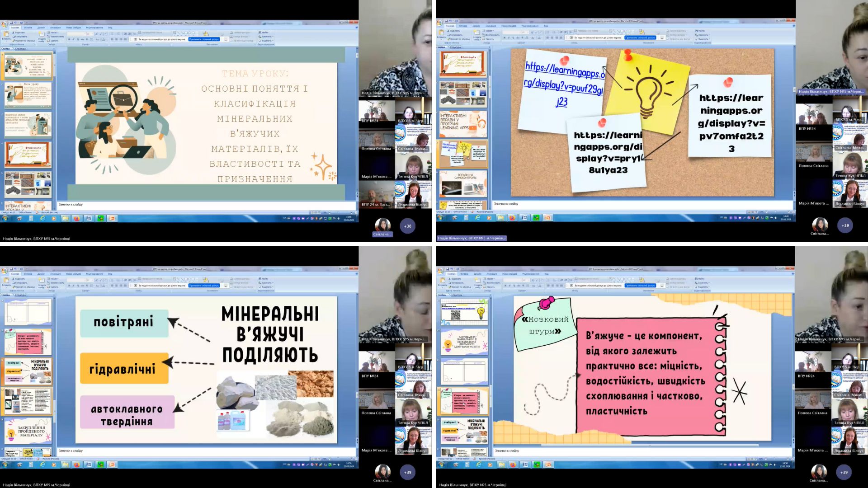Switch to the Структура pane tab above the corkboard slide thumbnails

tap(456, 47)
